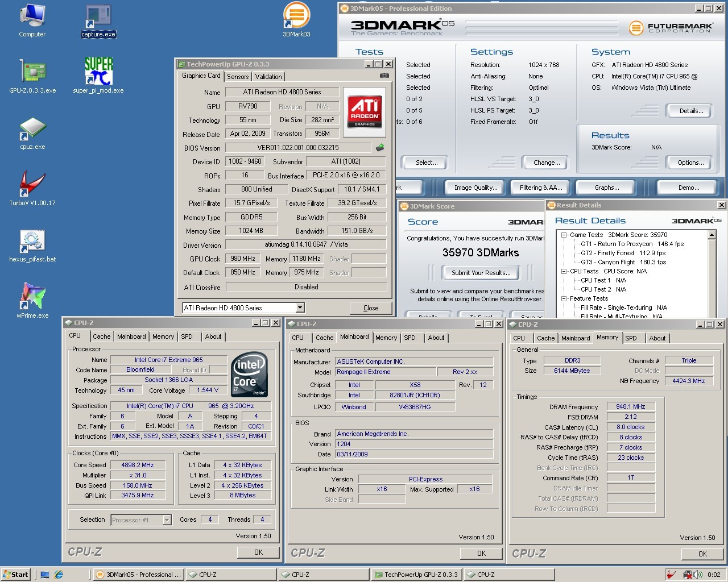Launch Internet Explorer from quick launch
Screen dimensions: 728x582
pyautogui.click(x=59, y=575)
